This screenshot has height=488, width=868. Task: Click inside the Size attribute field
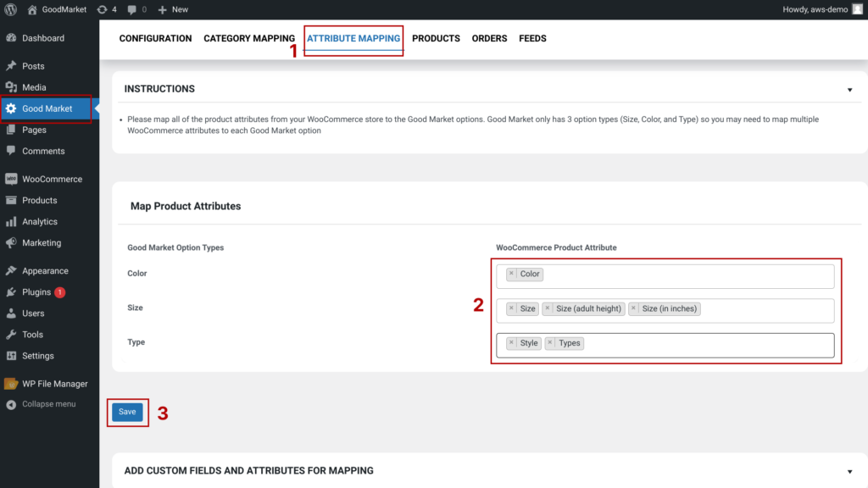click(x=763, y=309)
